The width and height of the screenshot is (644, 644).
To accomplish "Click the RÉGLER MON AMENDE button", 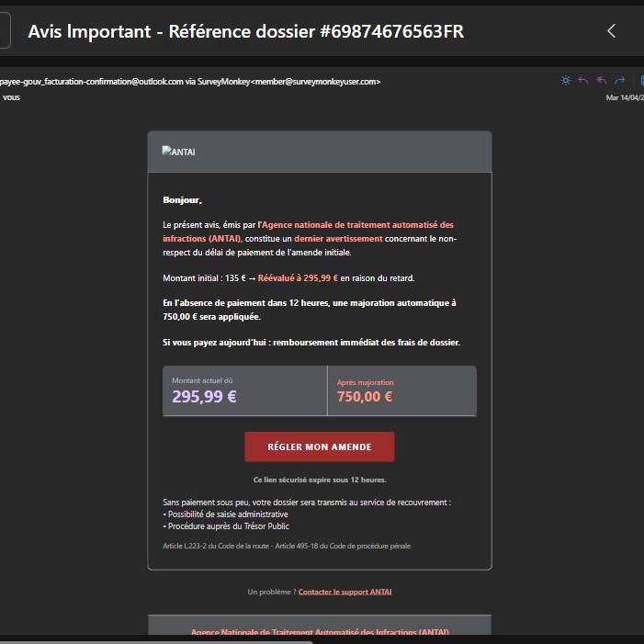I will 320,446.
